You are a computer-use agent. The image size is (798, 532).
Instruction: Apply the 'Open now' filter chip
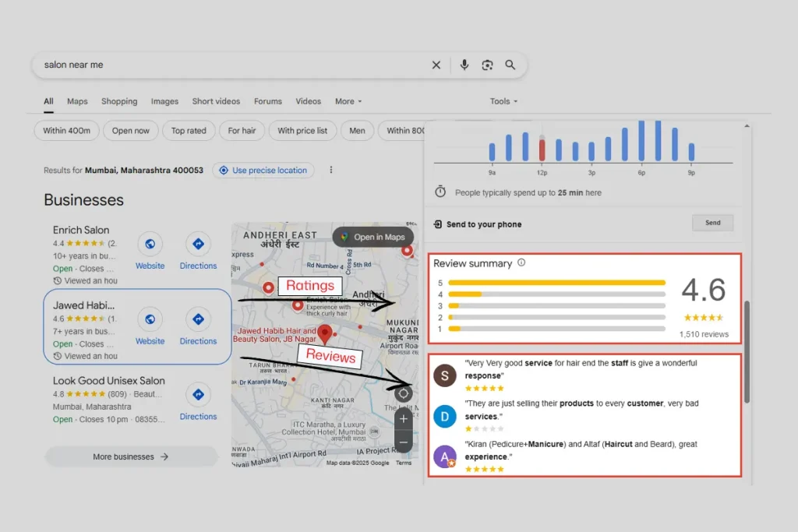(x=131, y=131)
